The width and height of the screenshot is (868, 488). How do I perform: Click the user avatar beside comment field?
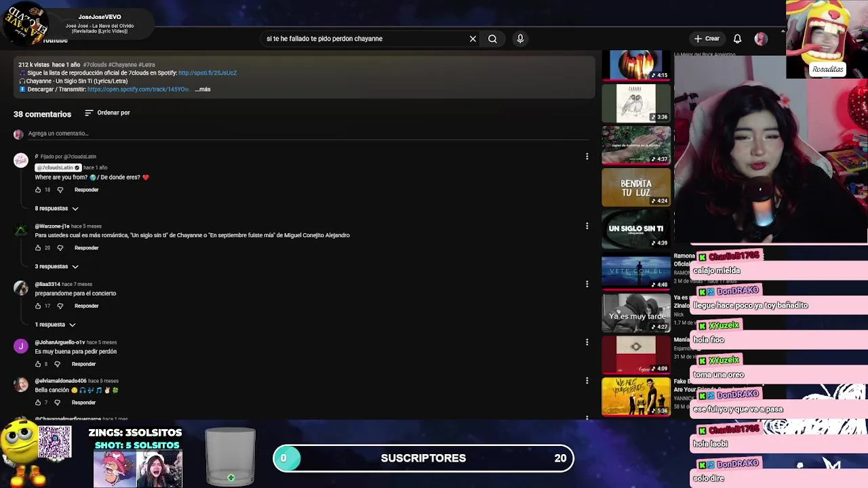tap(18, 134)
